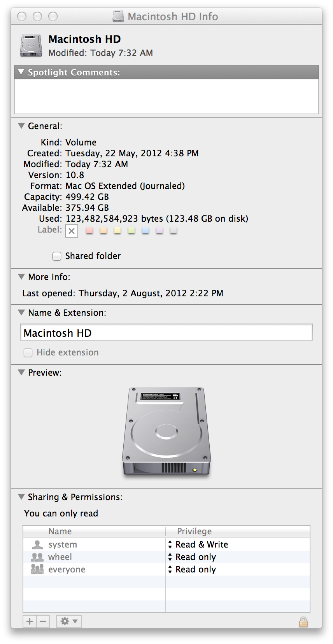
Task: Select the everyone row in permissions
Action: pos(166,569)
